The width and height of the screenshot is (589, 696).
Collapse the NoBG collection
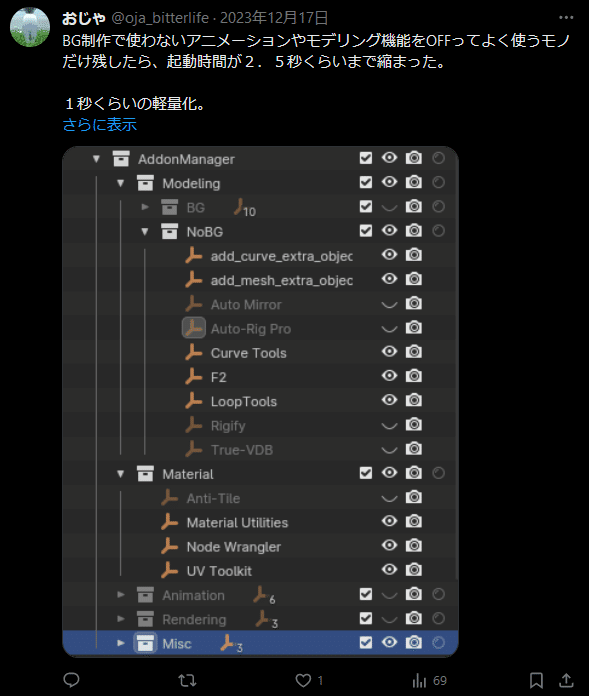tap(145, 231)
